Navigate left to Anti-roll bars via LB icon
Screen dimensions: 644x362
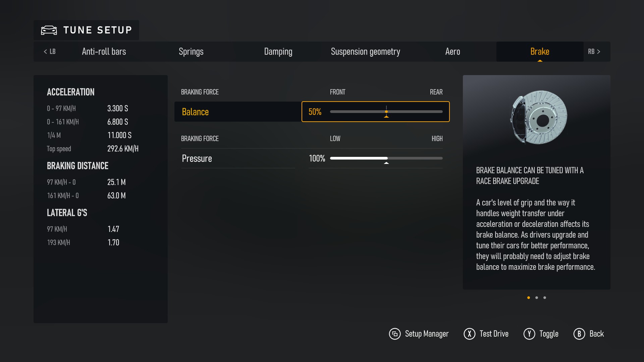pos(49,51)
